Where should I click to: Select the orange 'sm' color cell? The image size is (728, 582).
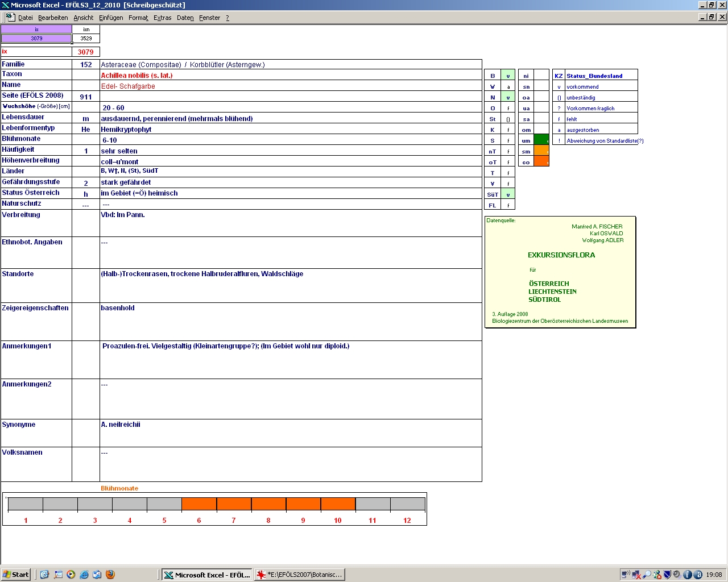click(541, 151)
